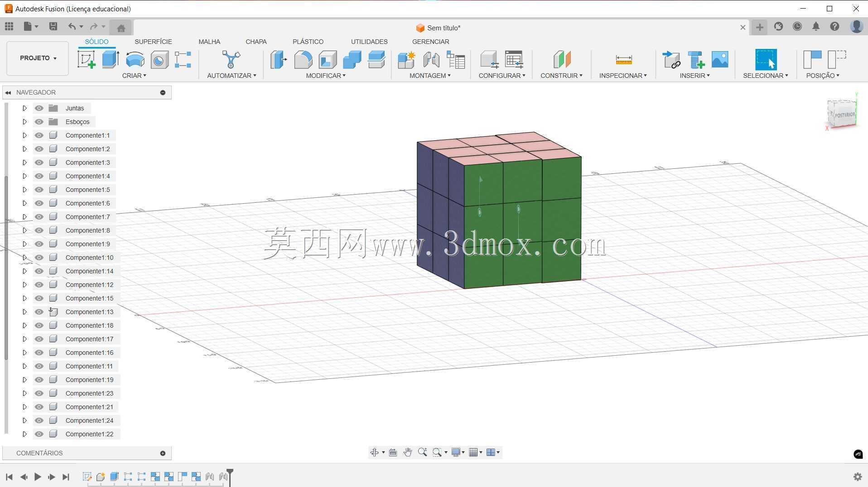Open the MODIFICAR dropdown menu
Image resolution: width=868 pixels, height=487 pixels.
tap(326, 76)
